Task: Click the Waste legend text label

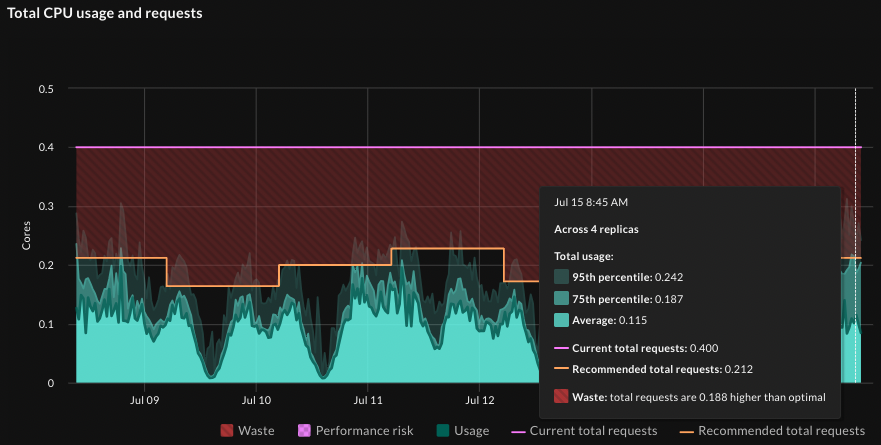Action: (x=256, y=431)
